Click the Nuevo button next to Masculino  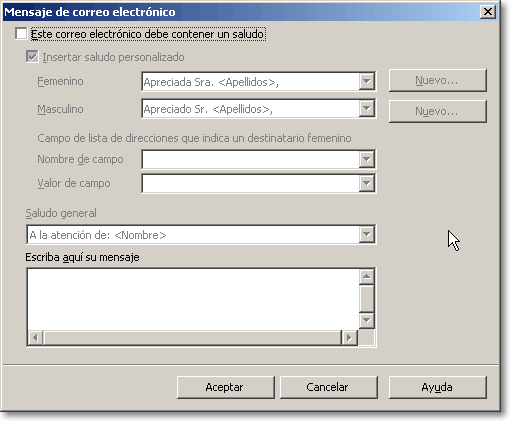[437, 111]
